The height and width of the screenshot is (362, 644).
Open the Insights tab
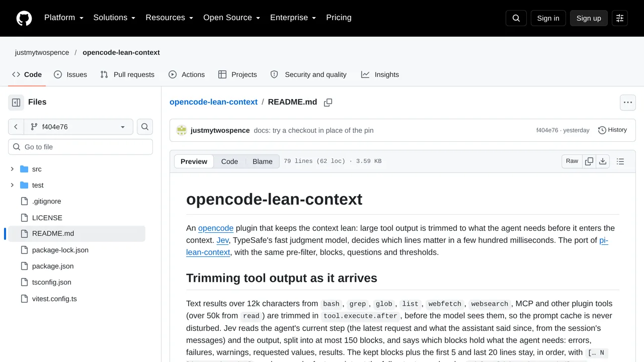pyautogui.click(x=380, y=74)
